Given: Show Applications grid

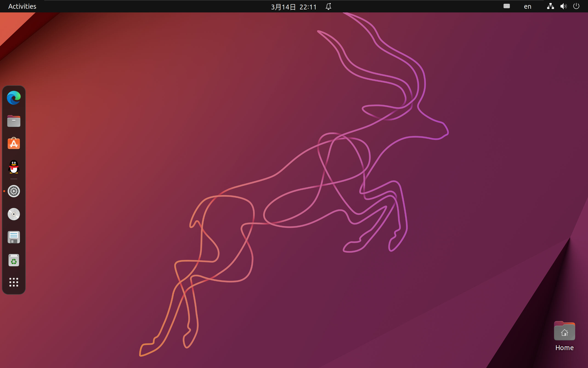Looking at the screenshot, I should 14,282.
